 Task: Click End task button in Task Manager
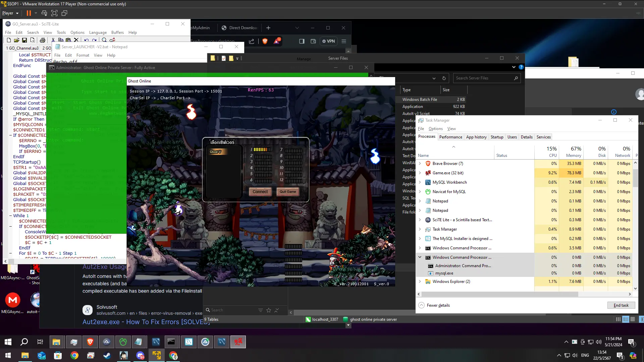tap(621, 305)
